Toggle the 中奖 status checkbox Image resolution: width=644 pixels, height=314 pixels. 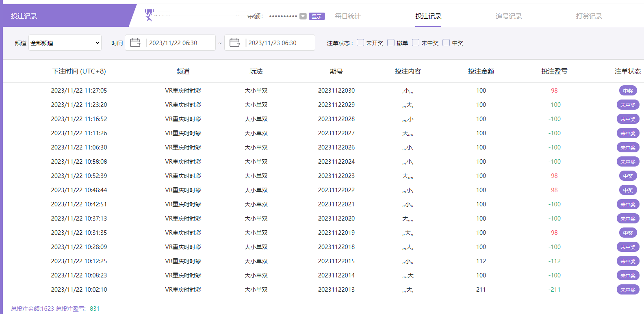446,43
